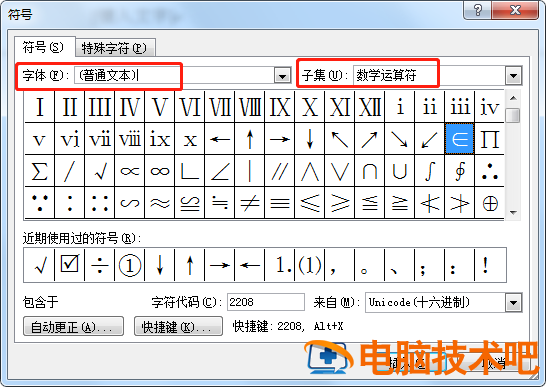Open the font dropdown list
This screenshot has height=387, width=546.
282,76
